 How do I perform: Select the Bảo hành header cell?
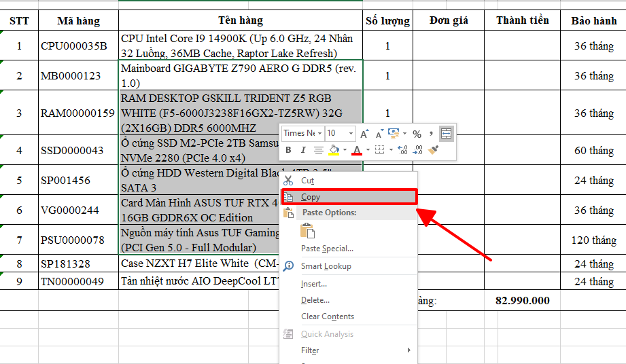(x=593, y=20)
